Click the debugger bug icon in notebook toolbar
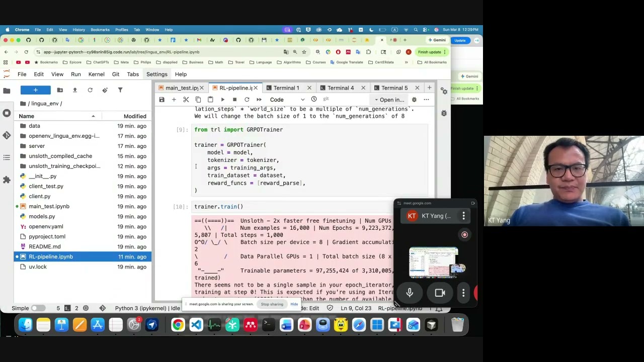 click(x=414, y=100)
